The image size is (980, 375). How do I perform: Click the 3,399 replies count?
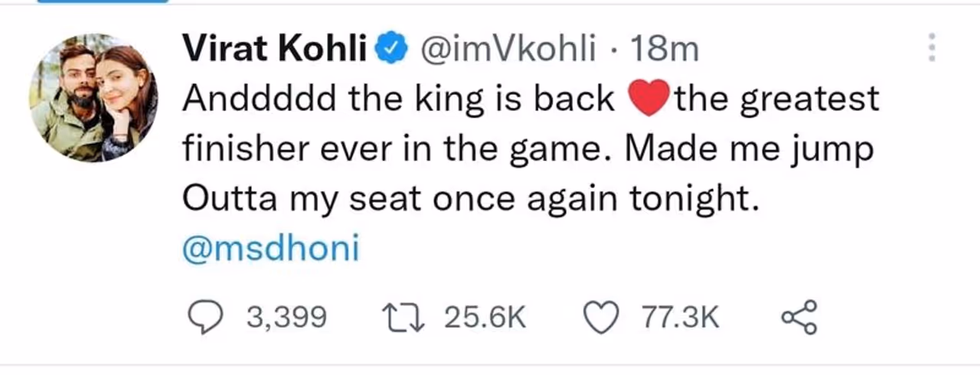pos(286,317)
